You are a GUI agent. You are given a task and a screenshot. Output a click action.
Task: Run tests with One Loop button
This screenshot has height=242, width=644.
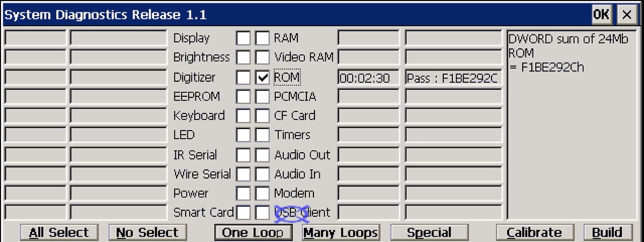(253, 232)
